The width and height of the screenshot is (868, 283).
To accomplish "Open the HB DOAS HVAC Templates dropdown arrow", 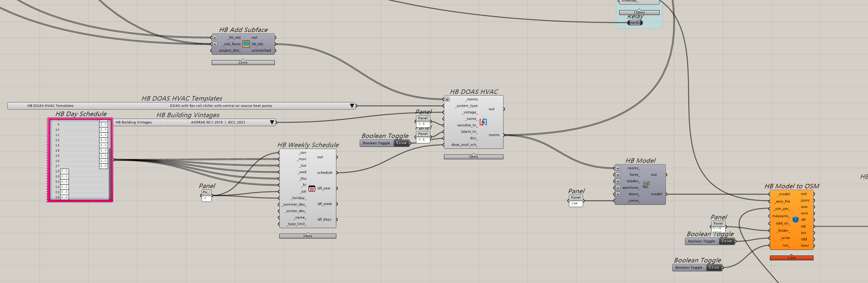I will pos(352,106).
